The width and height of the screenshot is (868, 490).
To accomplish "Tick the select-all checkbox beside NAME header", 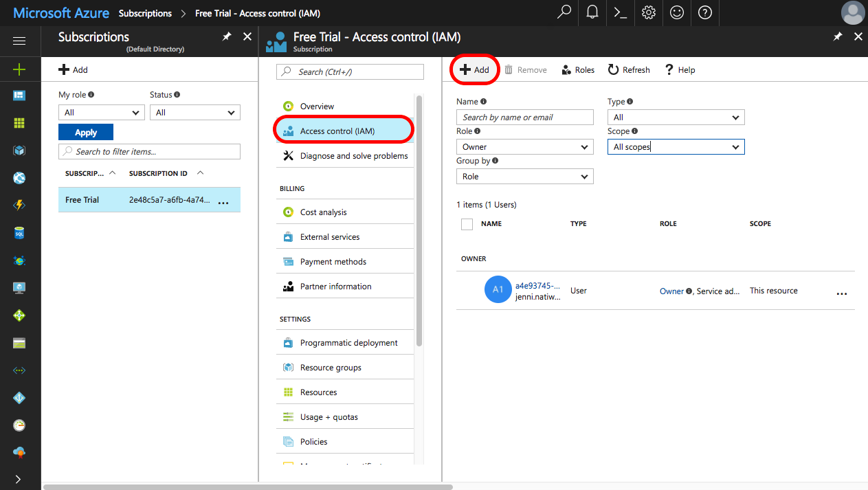I will point(467,224).
